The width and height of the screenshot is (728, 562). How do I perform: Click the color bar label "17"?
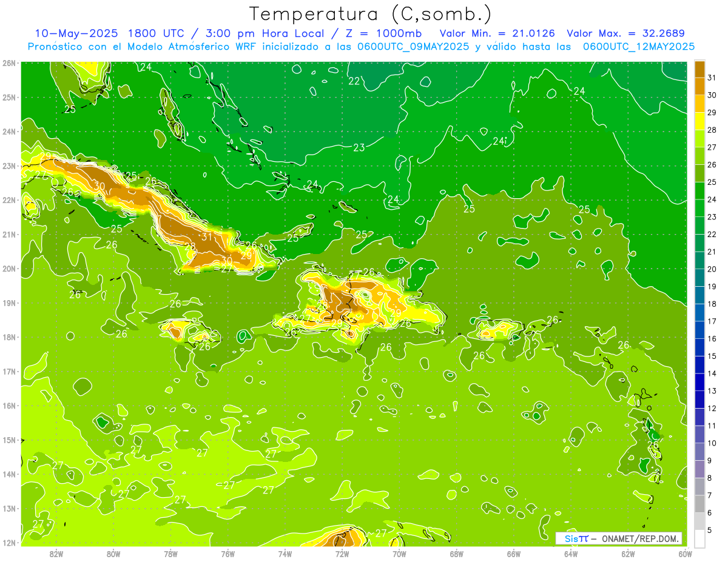pos(712,322)
